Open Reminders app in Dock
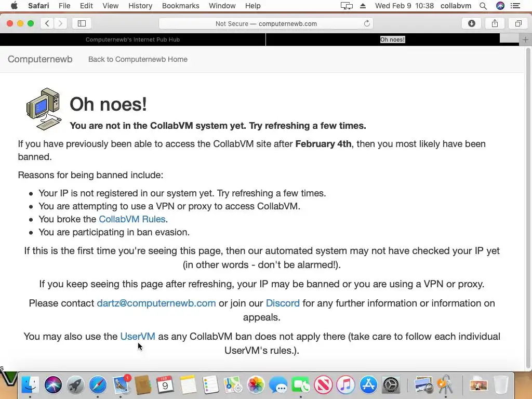Image resolution: width=532 pixels, height=399 pixels. click(x=210, y=385)
